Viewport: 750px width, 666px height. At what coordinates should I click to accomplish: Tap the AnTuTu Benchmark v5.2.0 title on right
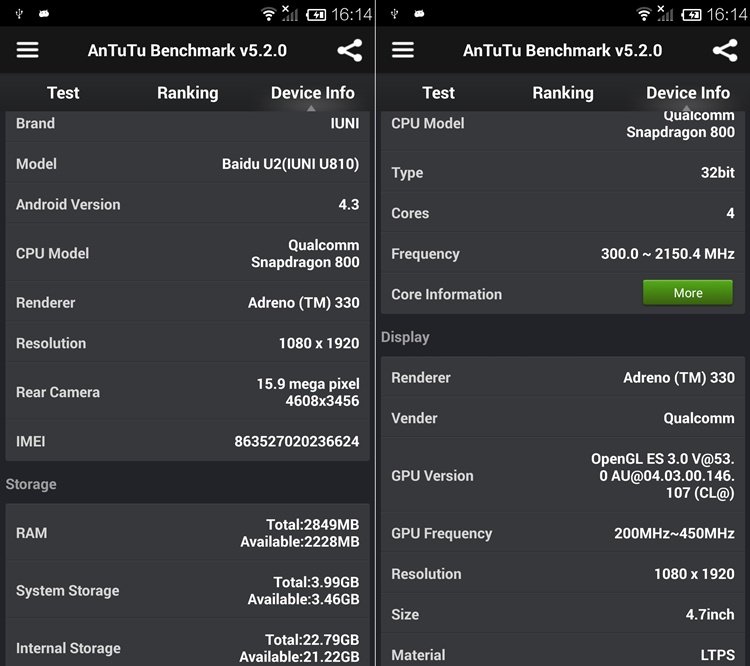click(562, 50)
